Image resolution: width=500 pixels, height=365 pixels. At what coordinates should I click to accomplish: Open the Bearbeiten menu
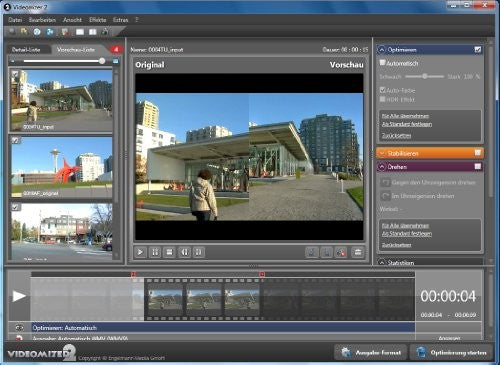42,20
